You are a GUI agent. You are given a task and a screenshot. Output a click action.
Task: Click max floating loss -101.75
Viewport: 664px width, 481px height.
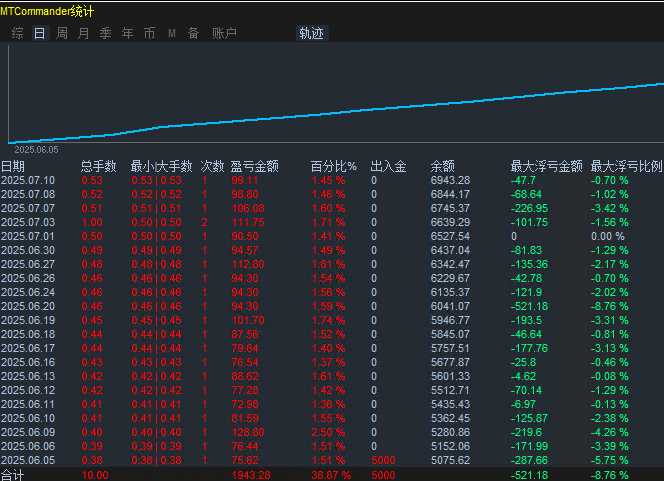[x=529, y=222]
